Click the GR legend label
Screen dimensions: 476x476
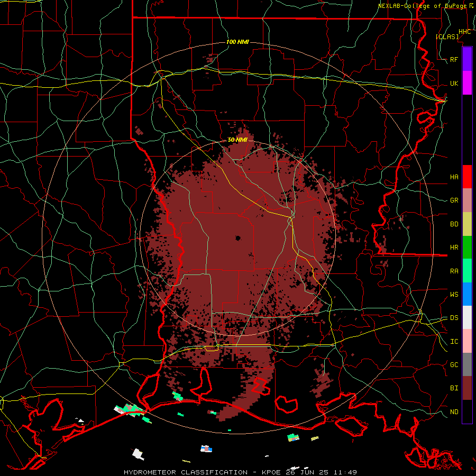tap(454, 200)
